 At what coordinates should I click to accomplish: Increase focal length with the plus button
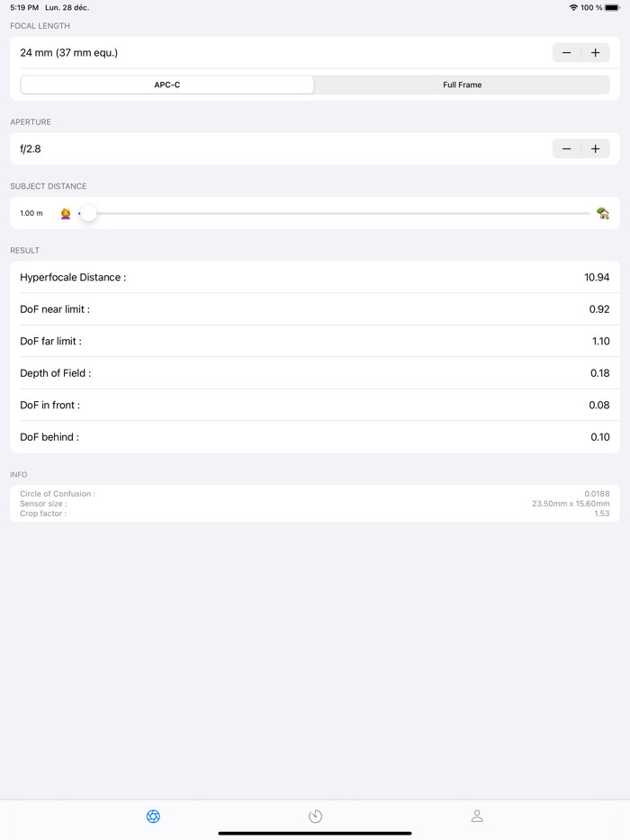tap(595, 52)
